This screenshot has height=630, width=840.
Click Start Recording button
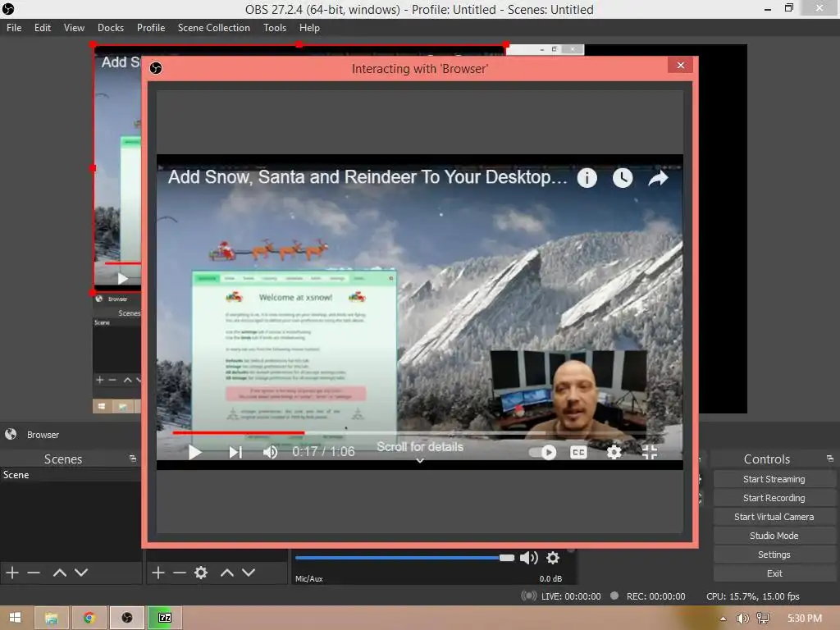[x=774, y=498]
